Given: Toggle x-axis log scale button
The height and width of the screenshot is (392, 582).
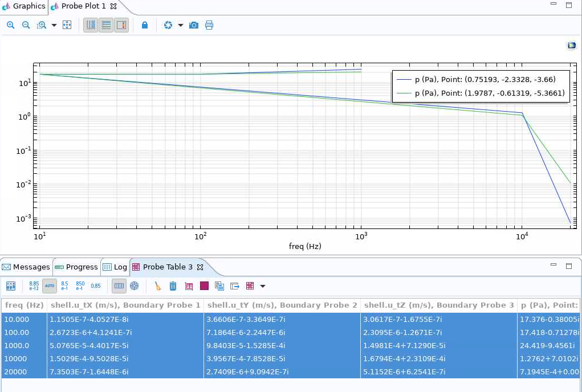Looking at the screenshot, I should (91, 25).
